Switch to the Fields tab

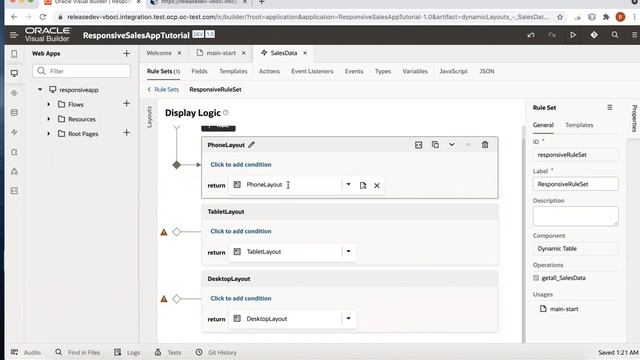[199, 71]
